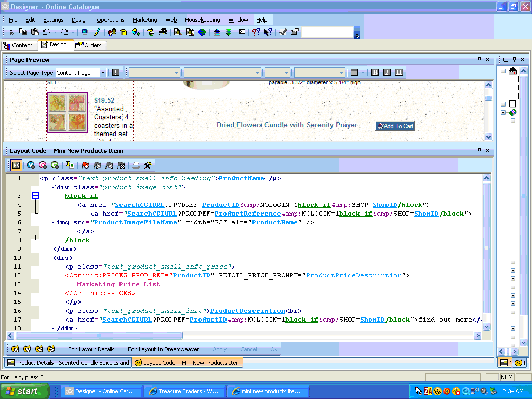The height and width of the screenshot is (399, 532).
Task: Click the hammer tools icon in Layout Code toolbar
Action: click(x=148, y=165)
